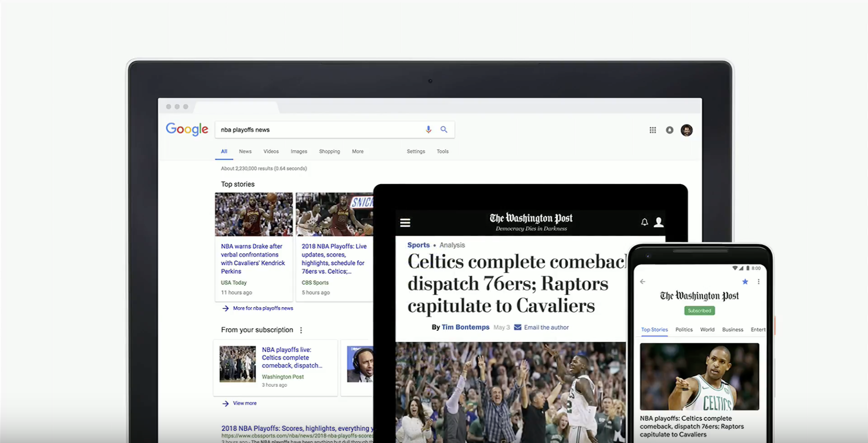Click the user account icon on tablet

pyautogui.click(x=659, y=222)
